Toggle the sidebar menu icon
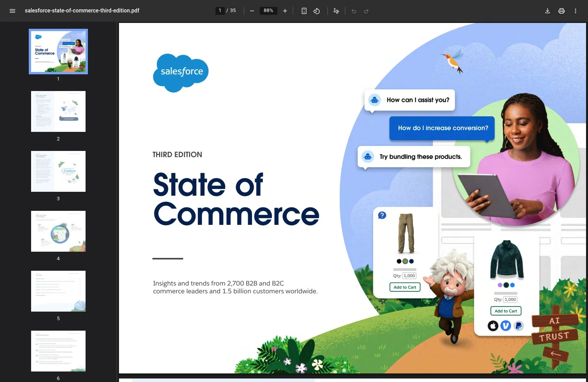 [12, 11]
